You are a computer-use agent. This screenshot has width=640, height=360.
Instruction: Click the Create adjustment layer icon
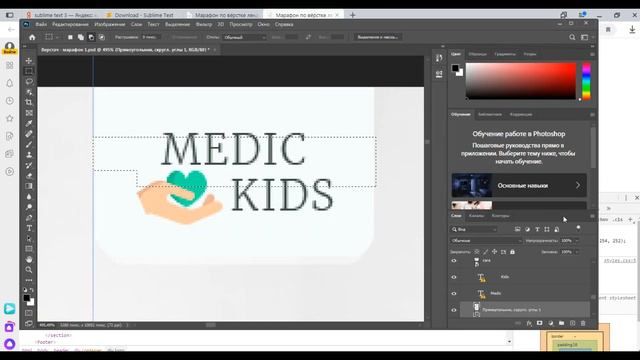point(551,323)
